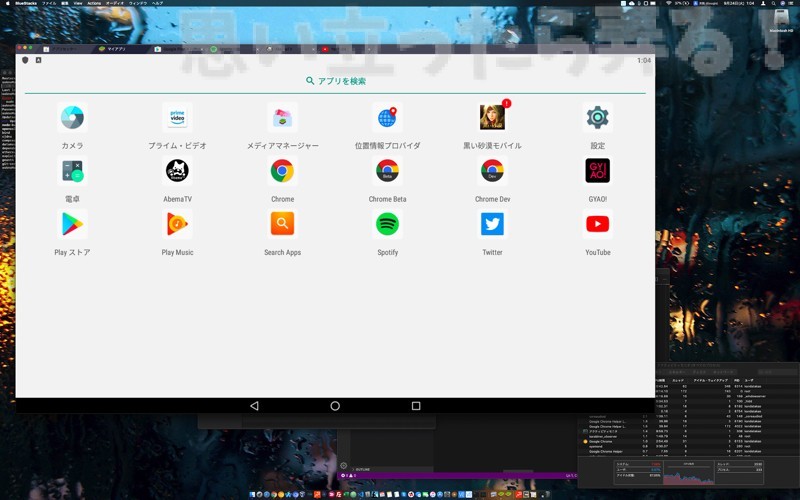The image size is (800, 500).
Task: Open Spotlight search in menu bar
Action: pos(773,3)
